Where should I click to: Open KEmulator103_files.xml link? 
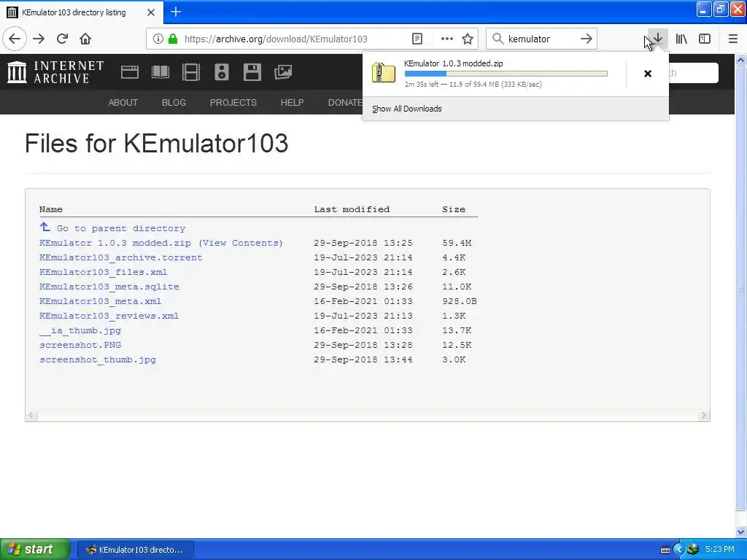(103, 273)
